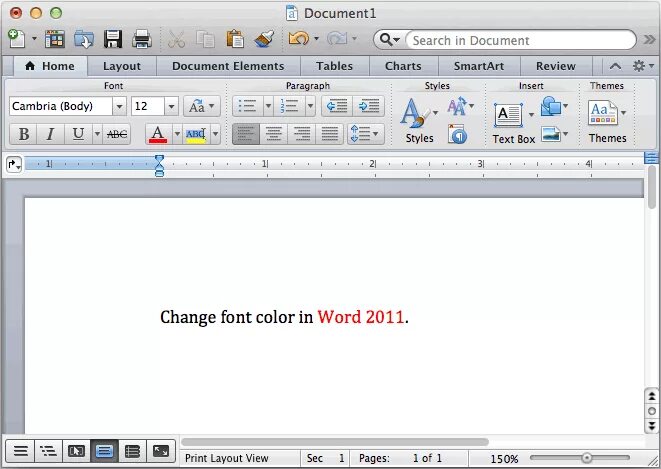Open the Tables tab
This screenshot has width=661, height=469.
pos(335,66)
